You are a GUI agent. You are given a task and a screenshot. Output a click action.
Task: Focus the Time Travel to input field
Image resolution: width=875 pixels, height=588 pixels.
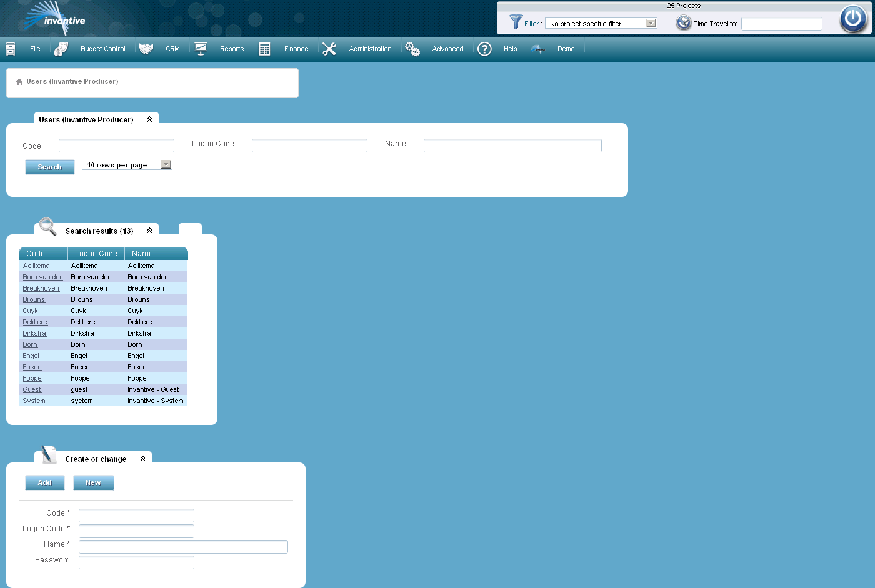[782, 24]
